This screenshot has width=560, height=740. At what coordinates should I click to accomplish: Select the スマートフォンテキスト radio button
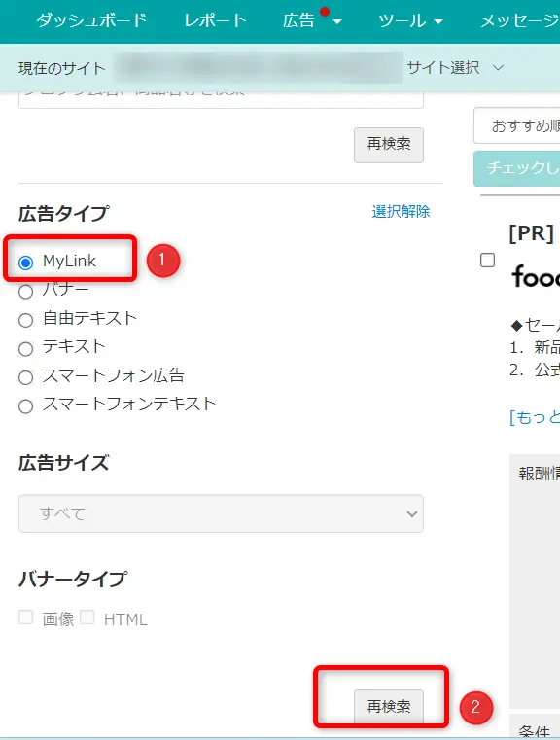tap(26, 405)
